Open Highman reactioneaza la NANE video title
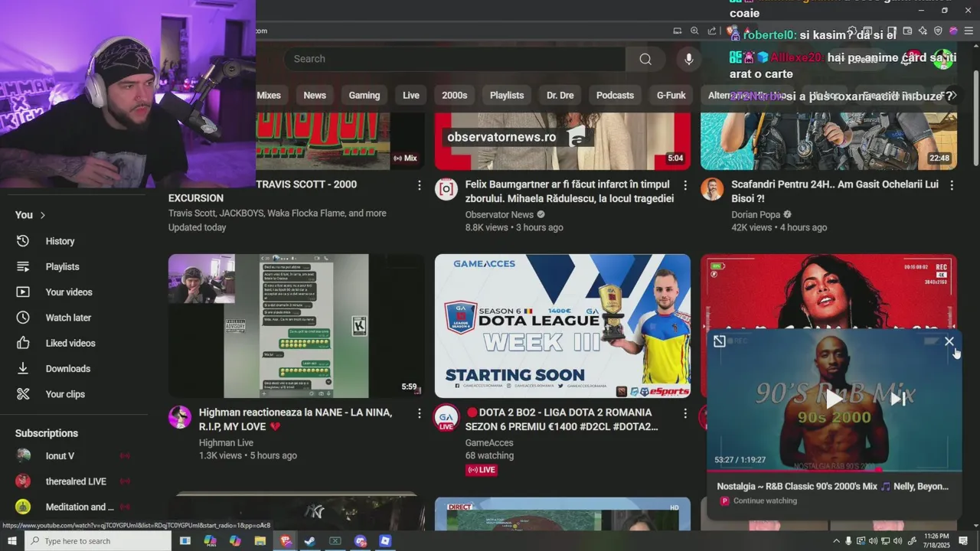Screen dimensions: 980x551 pos(296,419)
